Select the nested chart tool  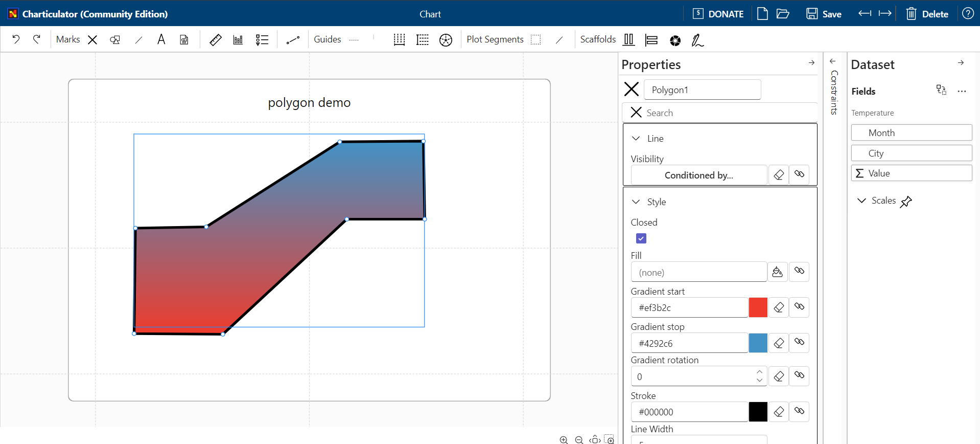238,39
